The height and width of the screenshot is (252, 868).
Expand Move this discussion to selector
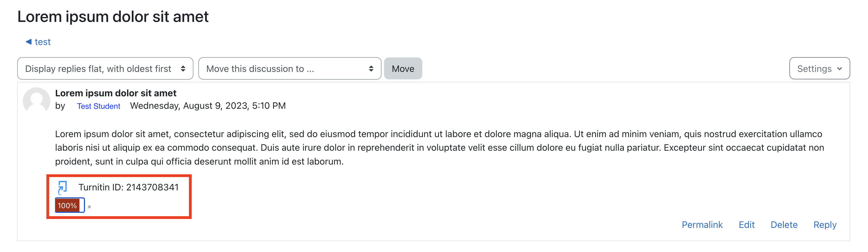tap(290, 69)
